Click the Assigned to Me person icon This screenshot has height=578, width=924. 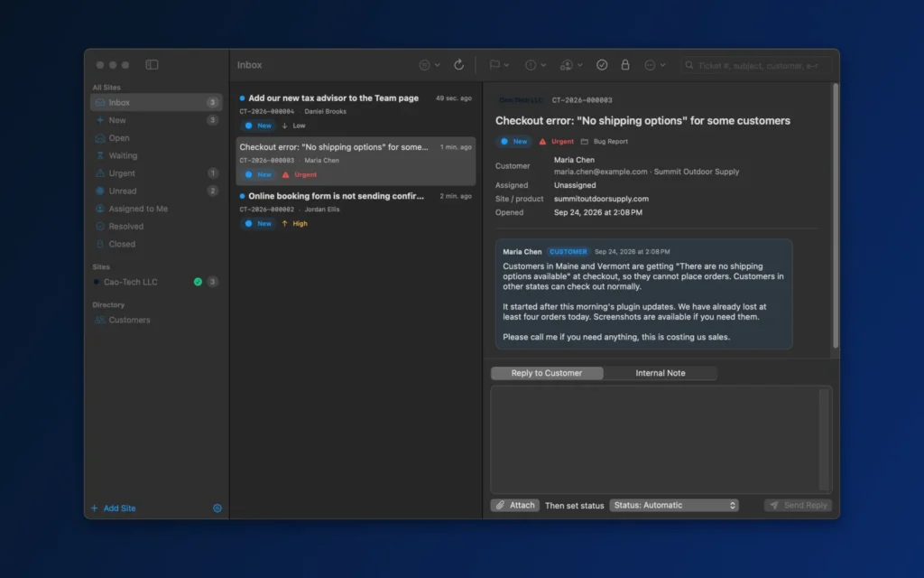[100, 209]
